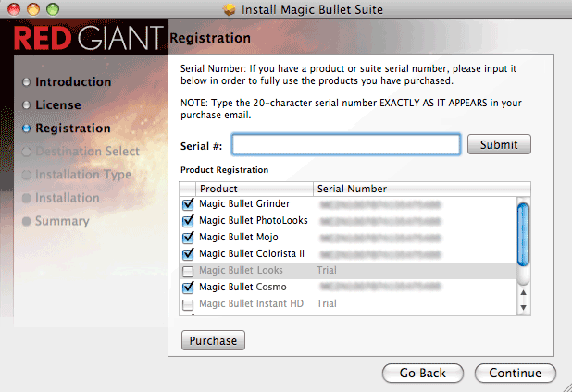572x392 pixels.
Task: Click the License step bullet icon
Action: point(26,105)
